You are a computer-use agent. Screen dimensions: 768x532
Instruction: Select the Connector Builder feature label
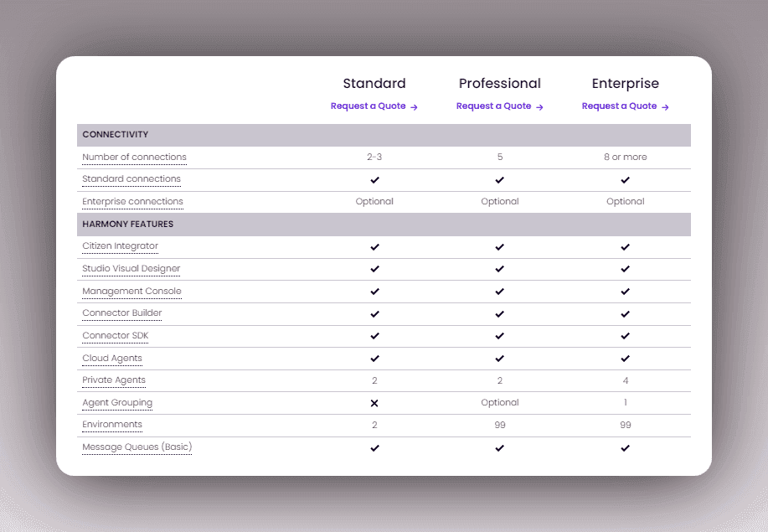click(122, 313)
